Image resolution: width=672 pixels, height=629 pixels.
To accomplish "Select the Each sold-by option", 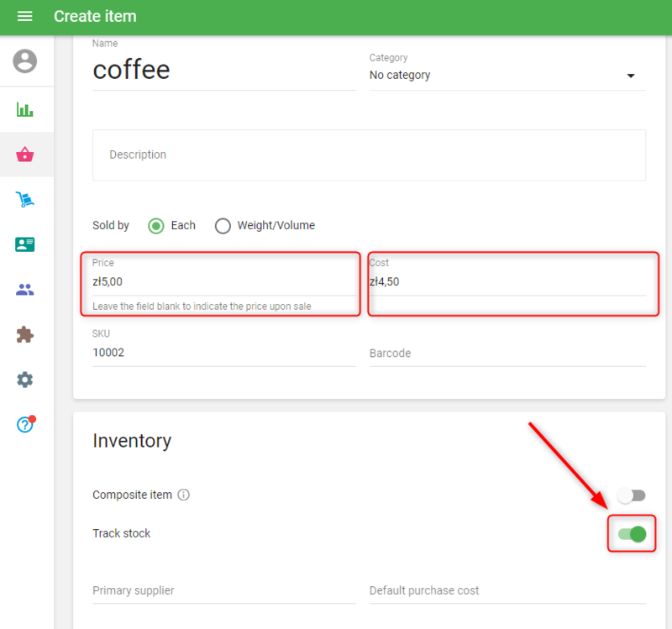I will tap(155, 225).
